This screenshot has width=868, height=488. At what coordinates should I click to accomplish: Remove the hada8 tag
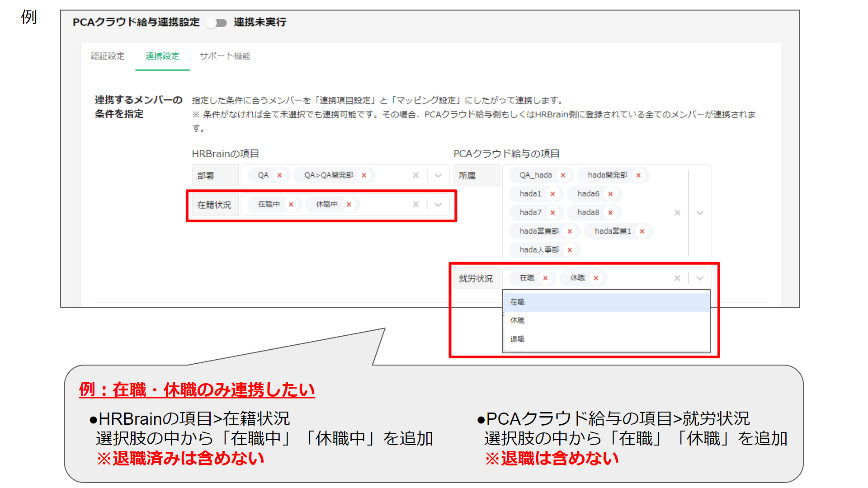[610, 212]
